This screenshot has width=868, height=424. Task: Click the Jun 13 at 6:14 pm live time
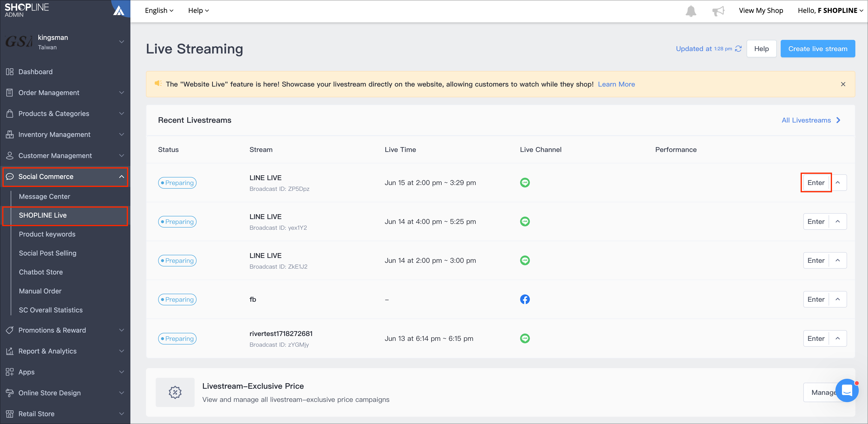(429, 338)
